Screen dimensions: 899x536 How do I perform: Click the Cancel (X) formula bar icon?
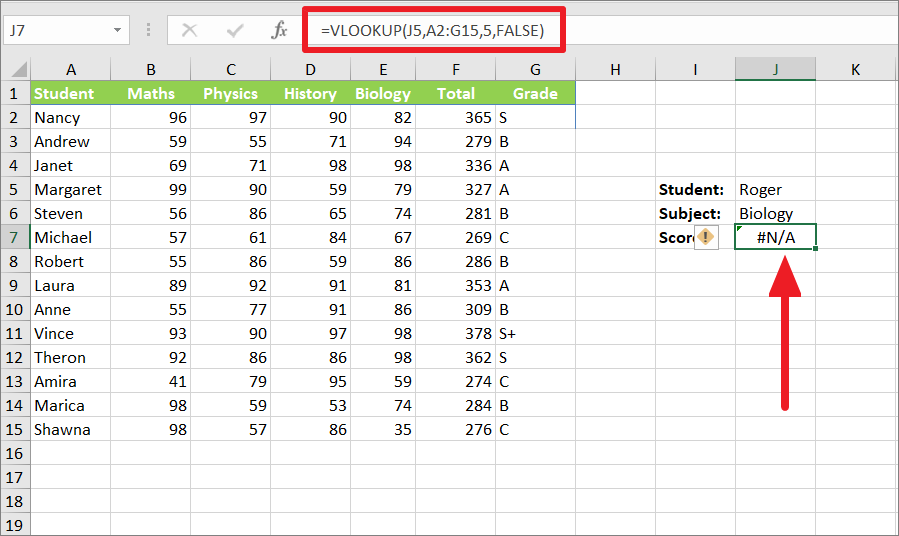coord(189,30)
